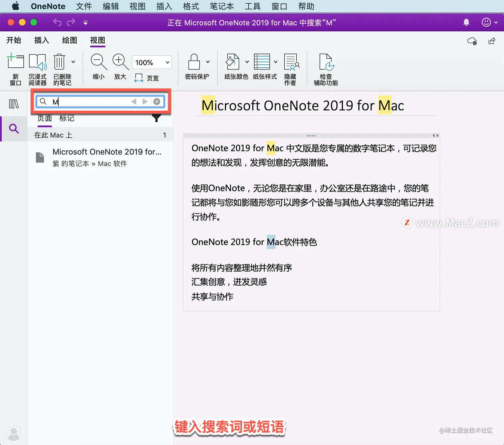Toggle 隐藏作者 hide authors
This screenshot has width=504, height=445.
[x=291, y=69]
